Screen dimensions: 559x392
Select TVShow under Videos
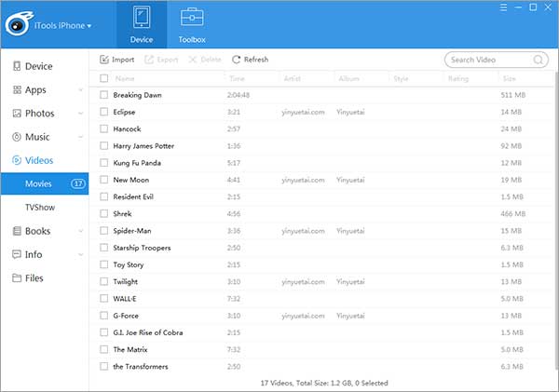click(x=37, y=208)
